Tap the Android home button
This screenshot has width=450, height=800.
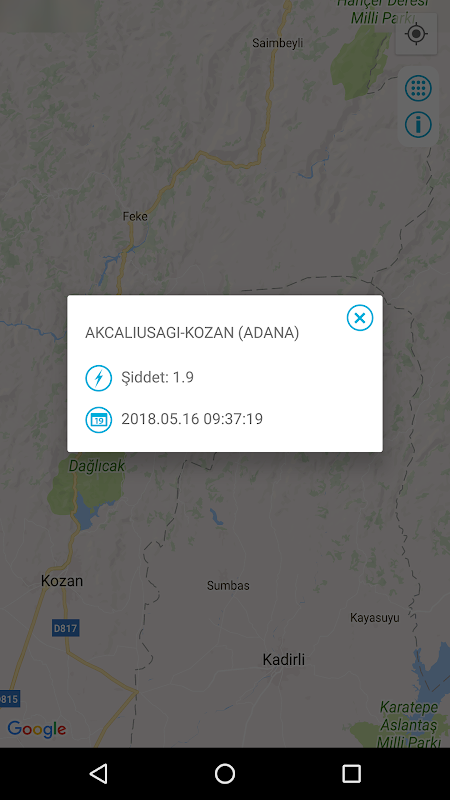coord(225,773)
